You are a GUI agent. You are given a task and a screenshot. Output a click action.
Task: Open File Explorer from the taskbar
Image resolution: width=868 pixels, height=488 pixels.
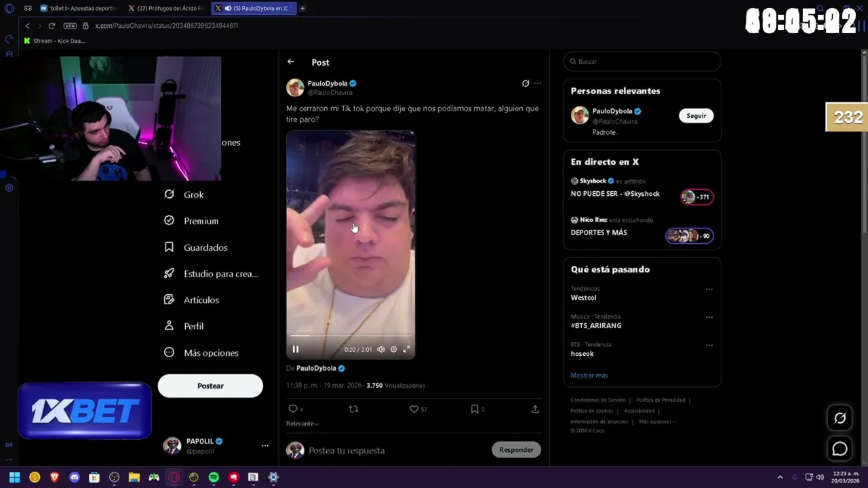(134, 477)
